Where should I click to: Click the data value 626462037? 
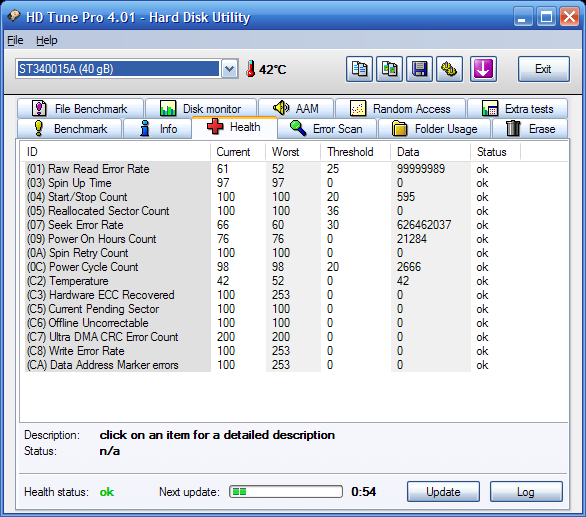coord(424,225)
